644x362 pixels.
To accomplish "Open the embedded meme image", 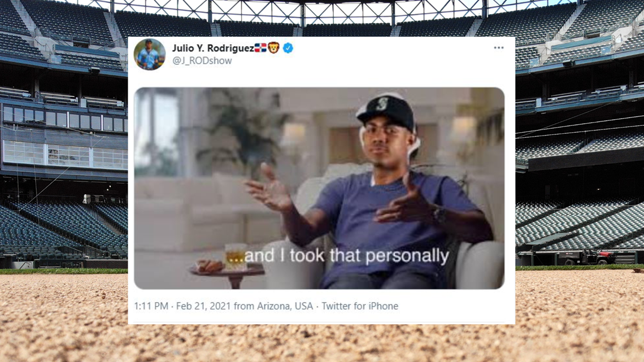I will pyautogui.click(x=319, y=188).
